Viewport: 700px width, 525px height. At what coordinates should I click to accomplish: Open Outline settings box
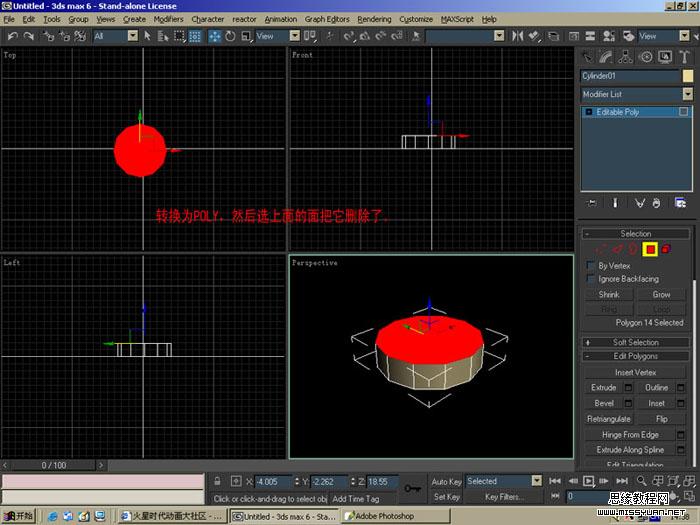pos(680,388)
